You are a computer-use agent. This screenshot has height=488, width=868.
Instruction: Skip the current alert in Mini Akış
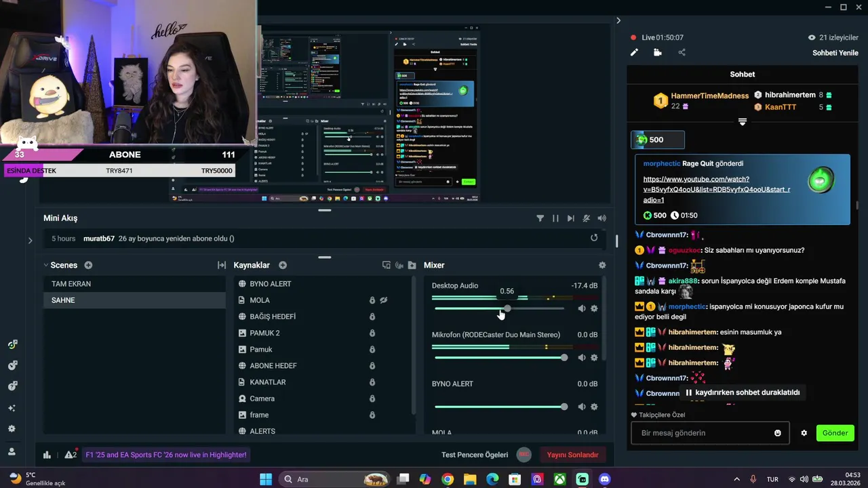[x=570, y=218]
